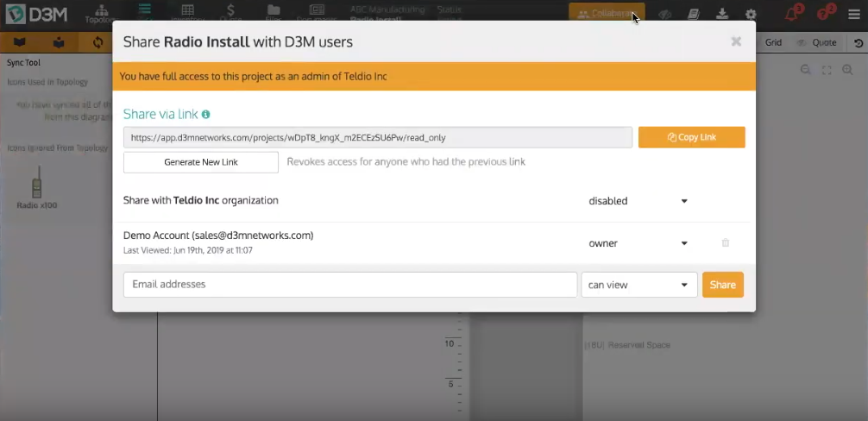Image resolution: width=868 pixels, height=421 pixels.
Task: Toggle the eye icon in the top bar
Action: [x=664, y=14]
